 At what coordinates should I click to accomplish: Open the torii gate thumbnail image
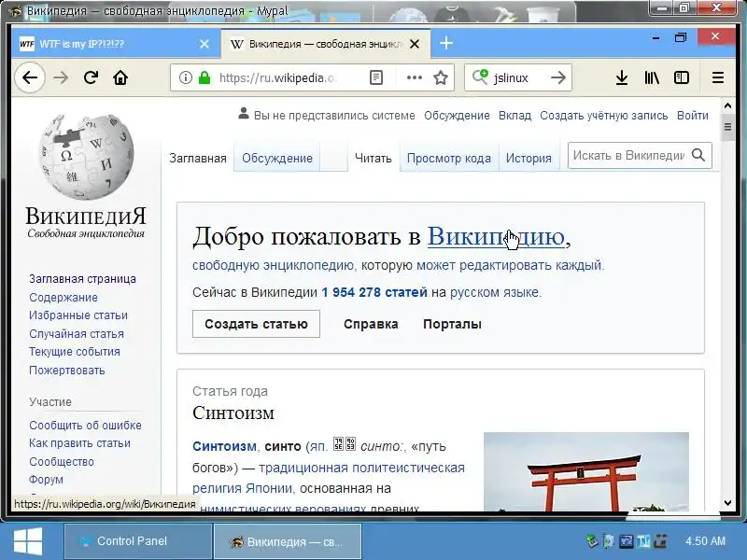click(586, 471)
